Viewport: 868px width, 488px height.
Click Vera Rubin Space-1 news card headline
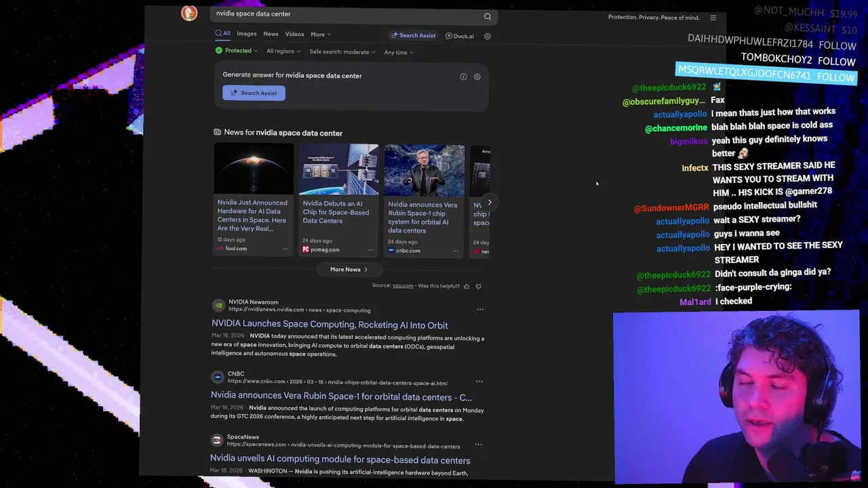pos(422,218)
